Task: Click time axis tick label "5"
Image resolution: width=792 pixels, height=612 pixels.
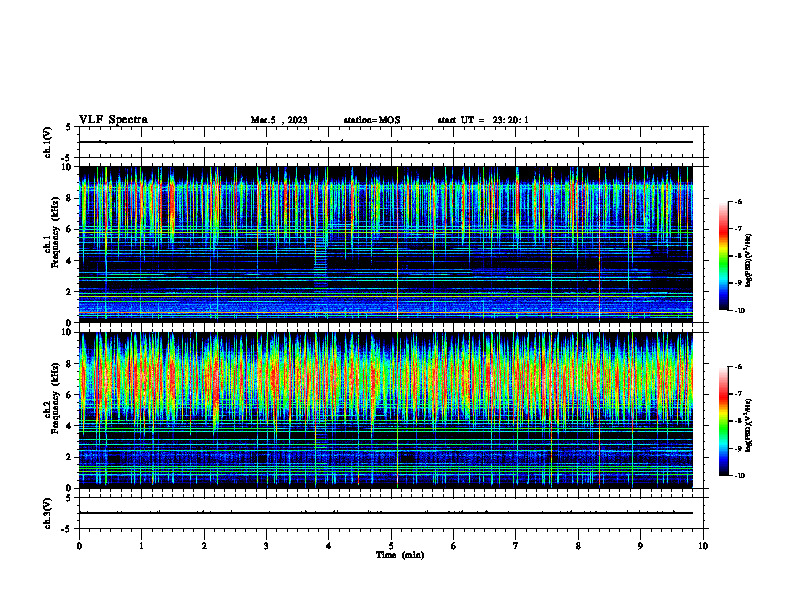Action: point(391,546)
